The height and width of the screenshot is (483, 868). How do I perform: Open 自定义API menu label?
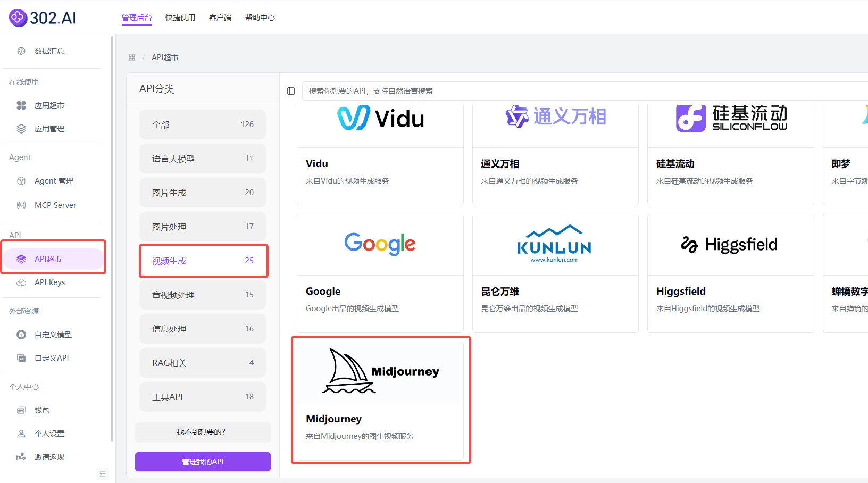pyautogui.click(x=52, y=358)
